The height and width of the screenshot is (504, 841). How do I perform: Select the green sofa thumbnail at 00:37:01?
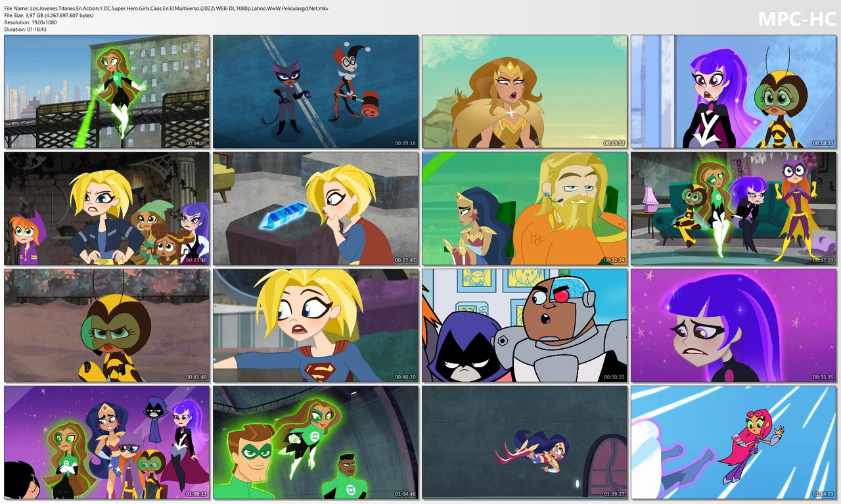[734, 208]
